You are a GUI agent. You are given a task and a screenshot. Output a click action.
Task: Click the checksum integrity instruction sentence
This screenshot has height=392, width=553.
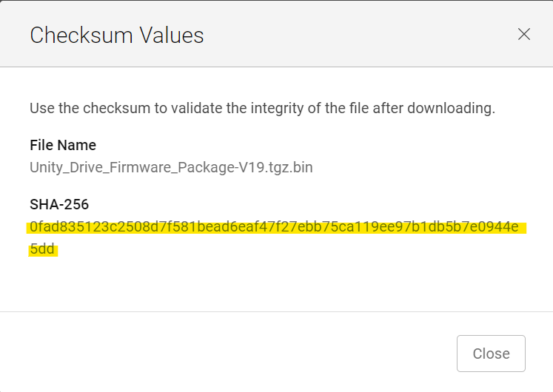point(262,108)
